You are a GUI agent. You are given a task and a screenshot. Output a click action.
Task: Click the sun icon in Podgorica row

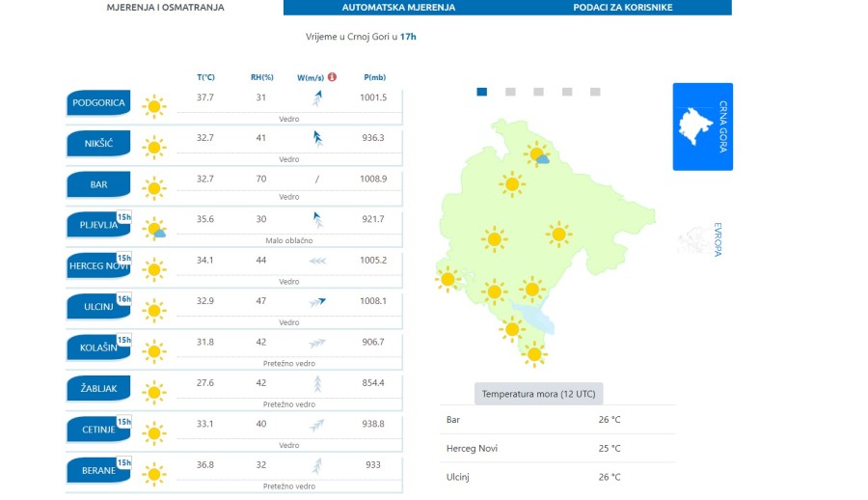[153, 105]
